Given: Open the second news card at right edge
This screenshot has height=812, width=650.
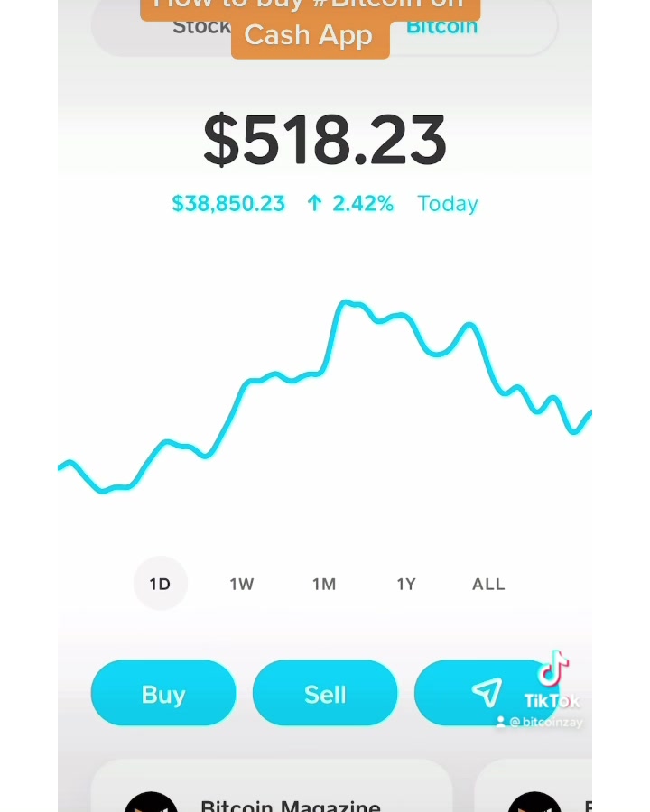Looking at the screenshot, I should tap(534, 786).
